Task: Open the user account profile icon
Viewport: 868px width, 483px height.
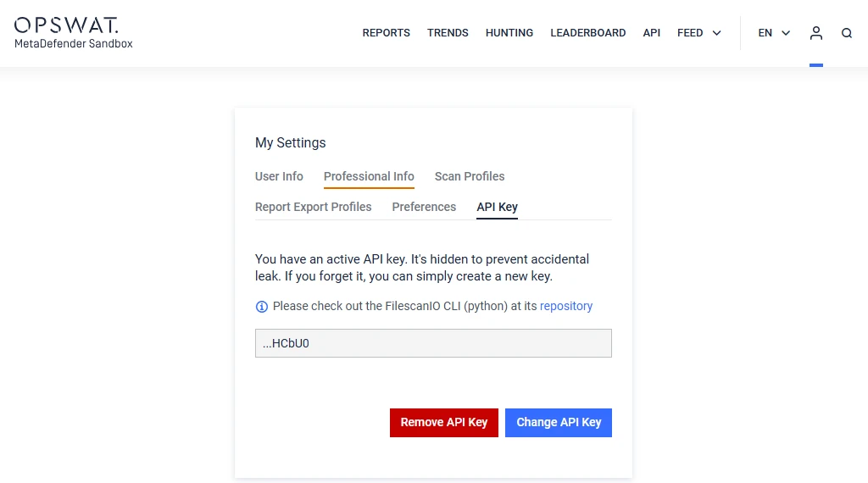Action: (816, 33)
